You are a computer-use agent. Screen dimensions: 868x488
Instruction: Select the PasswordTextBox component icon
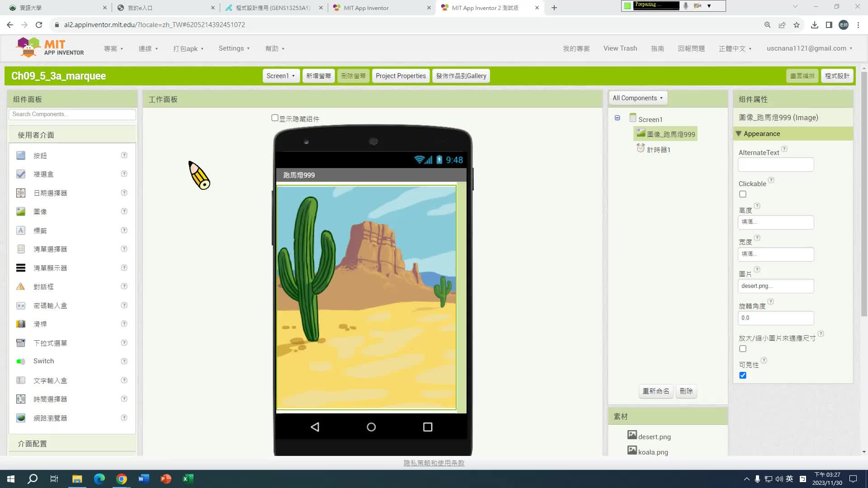[21, 305]
